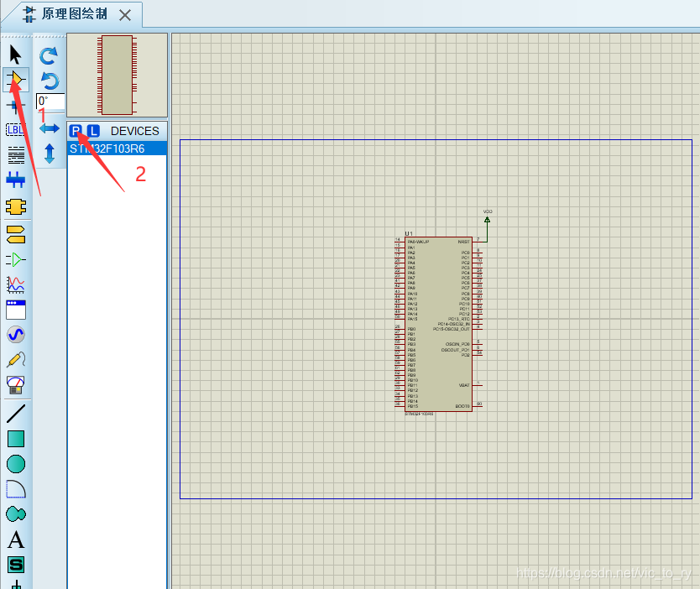Viewport: 700px width, 589px height.
Task: Click the component preview thumbnail
Action: click(x=117, y=75)
